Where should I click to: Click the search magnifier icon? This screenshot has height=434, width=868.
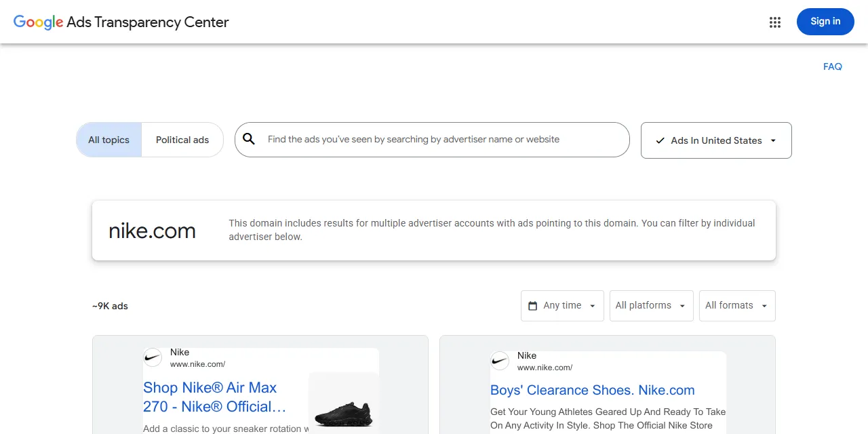(x=249, y=139)
